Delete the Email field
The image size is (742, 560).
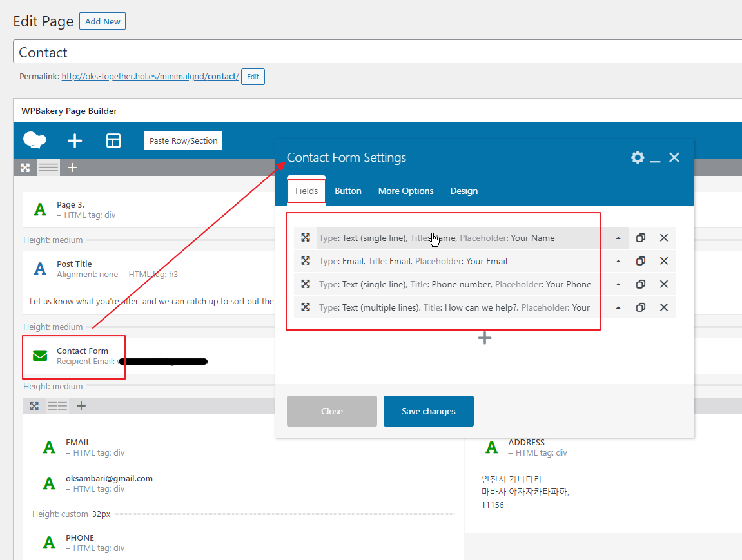(x=664, y=260)
